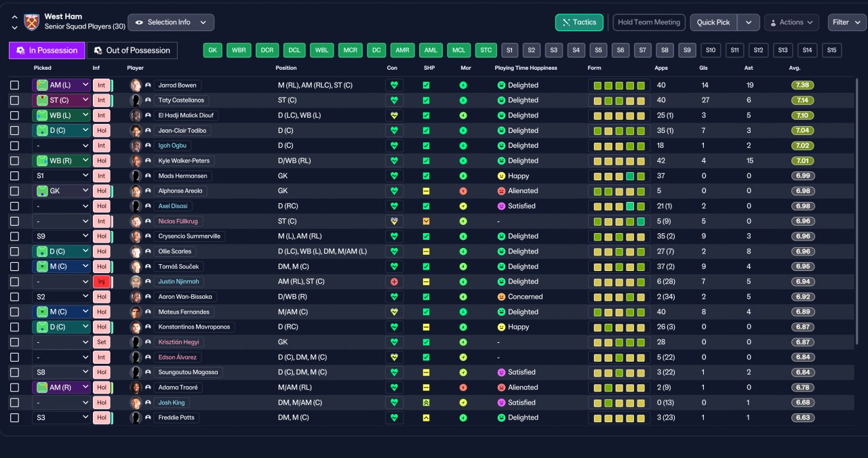Expand the arrow beside Quick Pick
Screen dimensions: 868x458
pos(748,22)
